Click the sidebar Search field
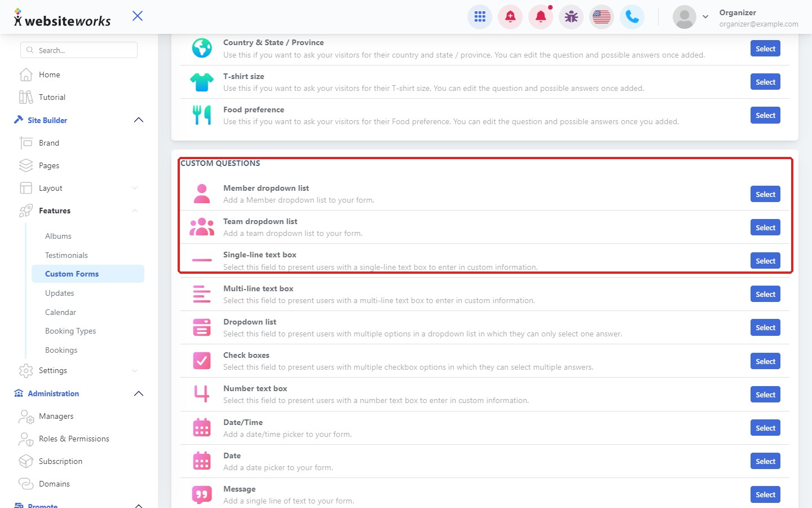 79,50
